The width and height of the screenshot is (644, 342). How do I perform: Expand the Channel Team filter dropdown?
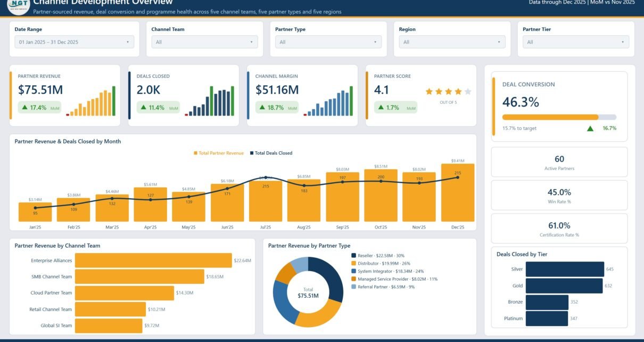pos(204,42)
